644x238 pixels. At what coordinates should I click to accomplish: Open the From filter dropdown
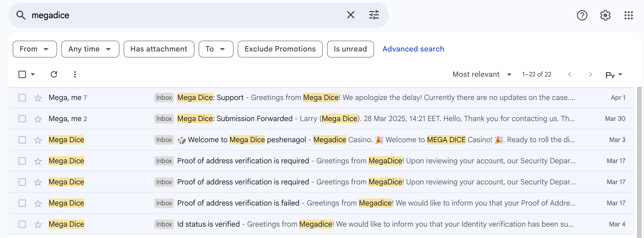[35, 49]
